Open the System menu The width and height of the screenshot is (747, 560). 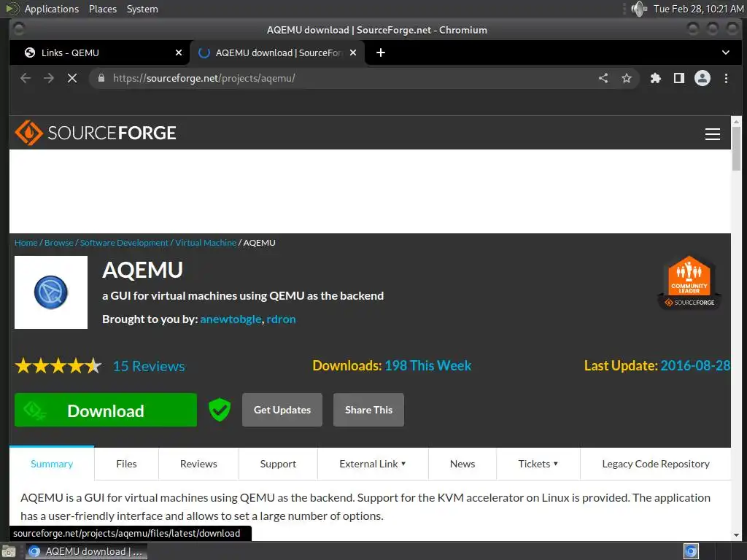click(x=142, y=9)
